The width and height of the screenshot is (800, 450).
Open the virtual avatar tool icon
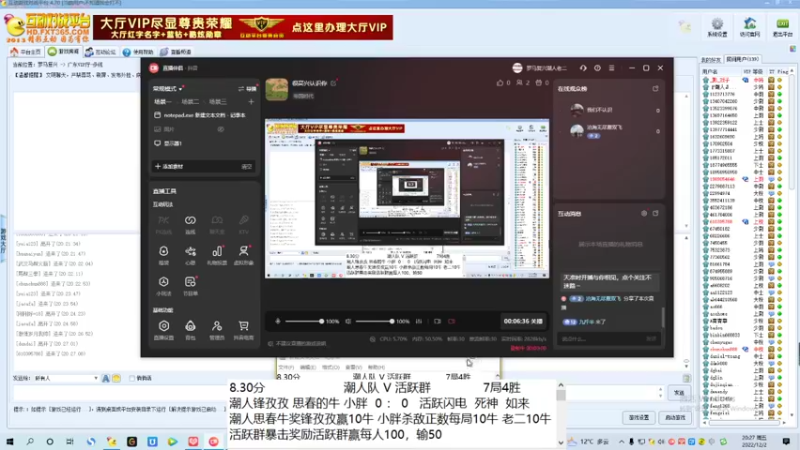click(243, 251)
